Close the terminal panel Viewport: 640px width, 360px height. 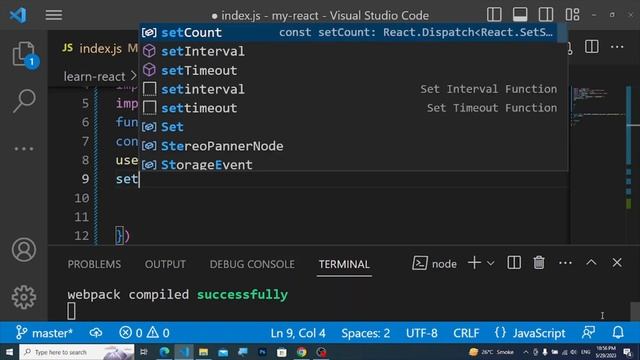pos(617,262)
